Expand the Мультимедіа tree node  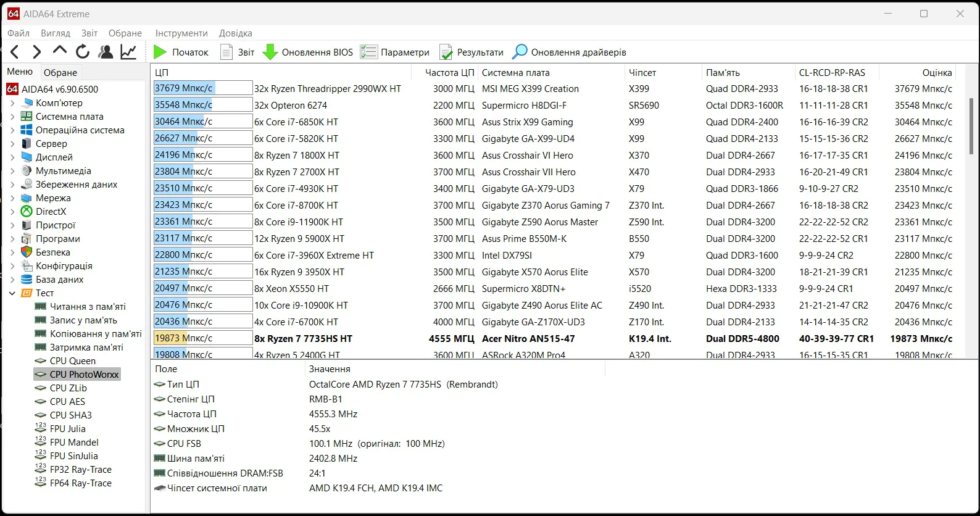[12, 171]
